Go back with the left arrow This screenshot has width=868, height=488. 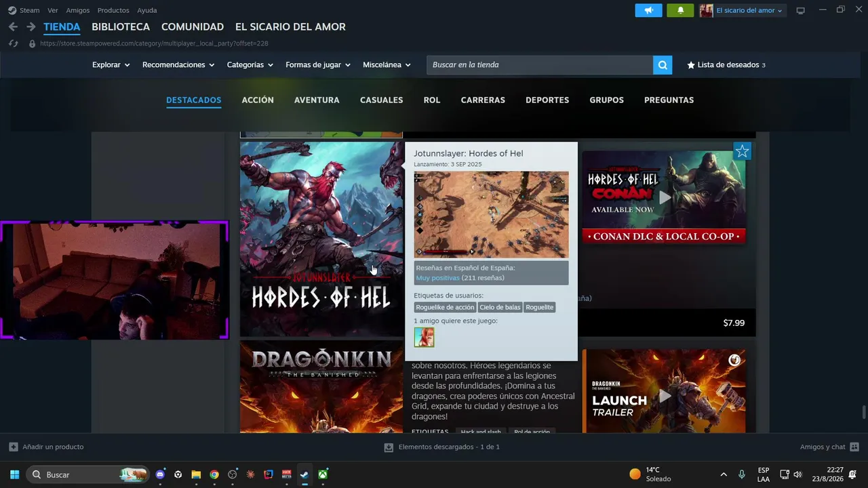[13, 27]
